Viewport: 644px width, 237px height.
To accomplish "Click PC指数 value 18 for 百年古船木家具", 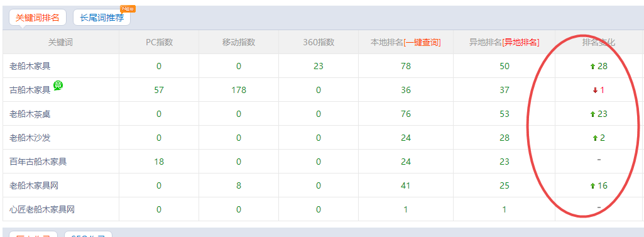I will click(159, 162).
